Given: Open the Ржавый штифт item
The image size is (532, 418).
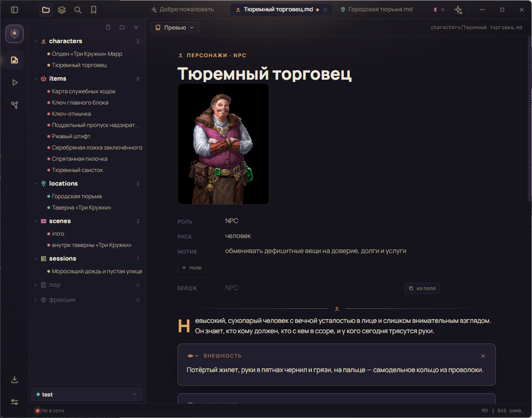Looking at the screenshot, I should [71, 136].
